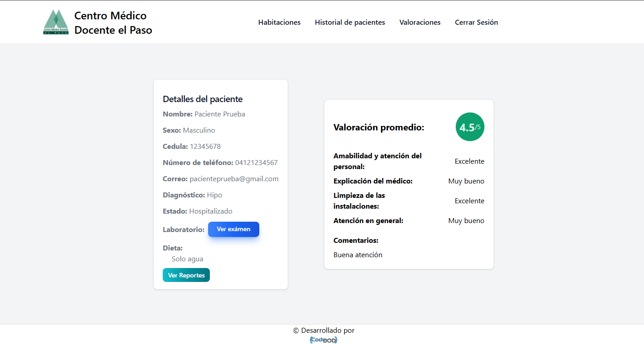Click the patient email pacienteprueba@gmail.com

234,179
